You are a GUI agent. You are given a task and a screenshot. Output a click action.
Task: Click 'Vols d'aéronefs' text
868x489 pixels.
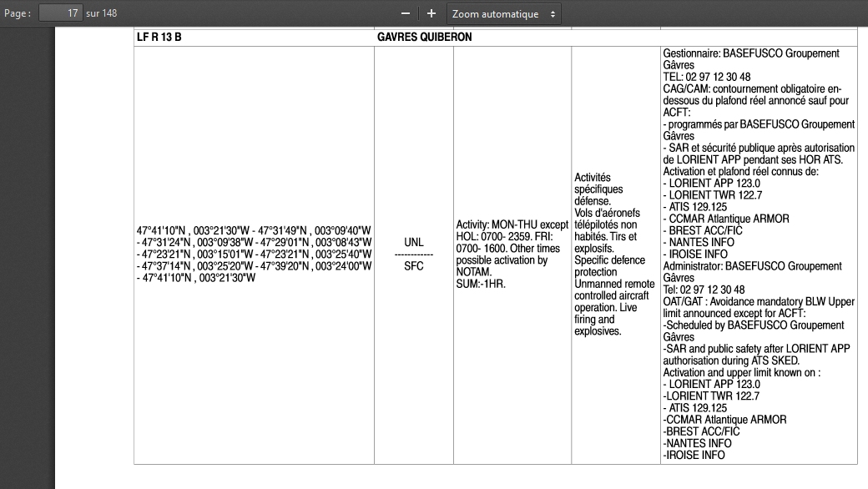[x=607, y=213]
